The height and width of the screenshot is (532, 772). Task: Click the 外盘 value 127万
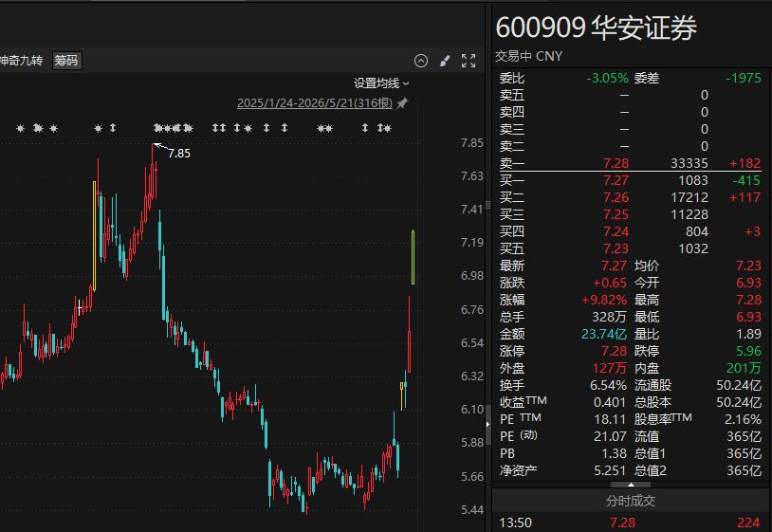[610, 368]
